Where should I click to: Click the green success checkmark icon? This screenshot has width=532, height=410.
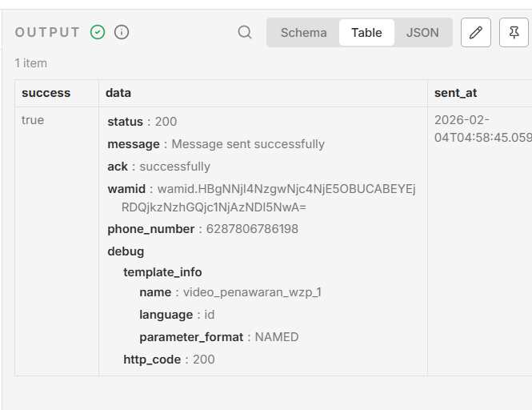point(98,33)
